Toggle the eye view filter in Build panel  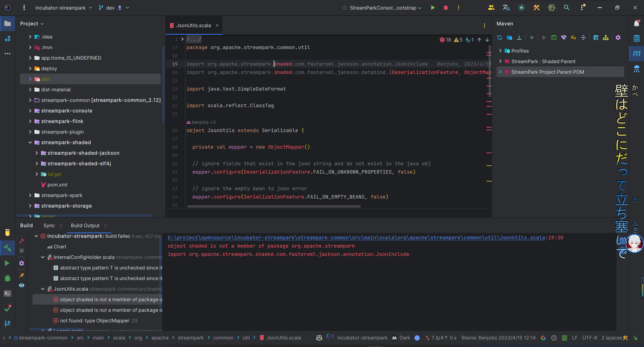(x=22, y=285)
